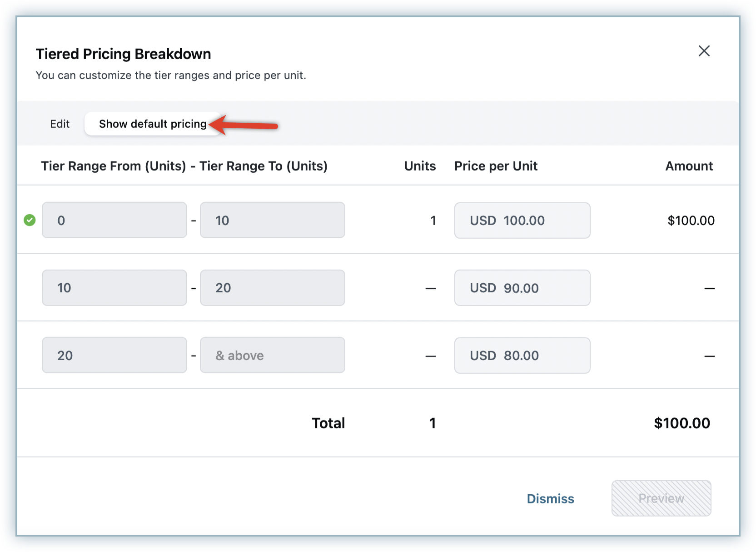The height and width of the screenshot is (552, 756).
Task: Click first tier's range-to field showing 10
Action: point(272,220)
